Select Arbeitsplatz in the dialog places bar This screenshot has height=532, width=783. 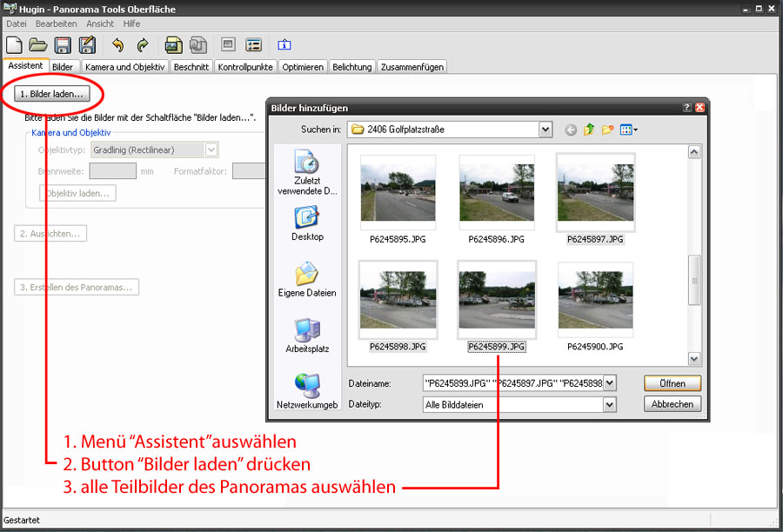[x=307, y=336]
